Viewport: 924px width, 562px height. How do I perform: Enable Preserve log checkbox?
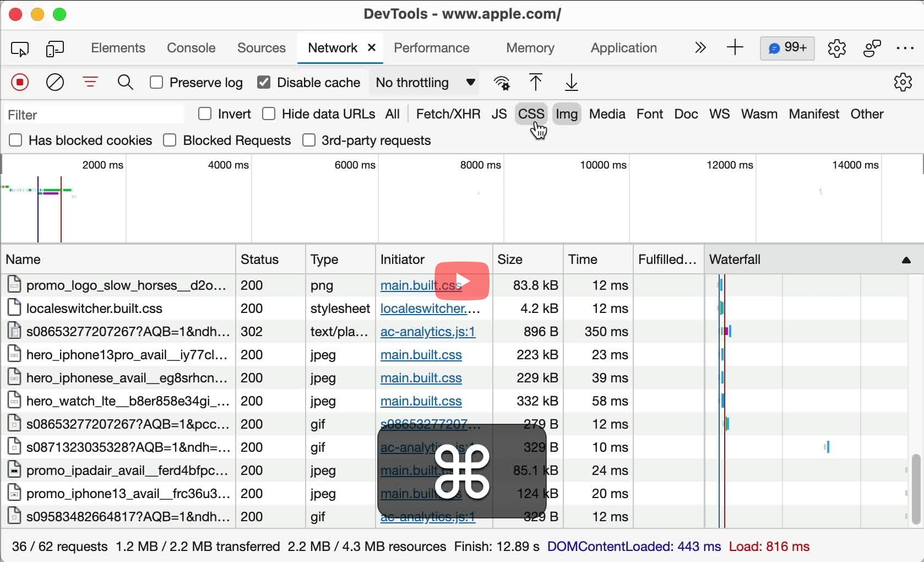[x=156, y=83]
